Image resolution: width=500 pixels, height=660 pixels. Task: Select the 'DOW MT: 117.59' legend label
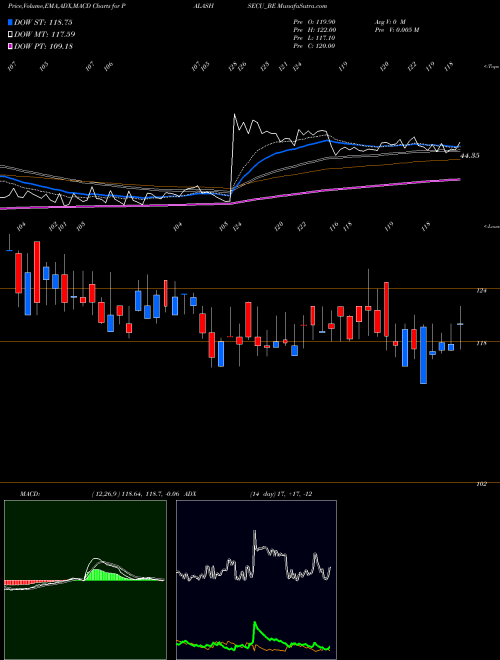pos(45,35)
